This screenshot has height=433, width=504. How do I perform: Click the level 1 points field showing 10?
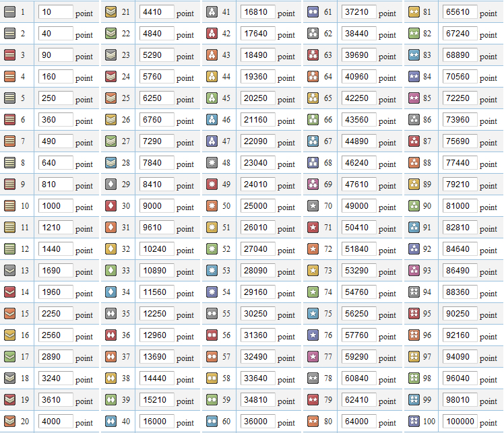[55, 12]
